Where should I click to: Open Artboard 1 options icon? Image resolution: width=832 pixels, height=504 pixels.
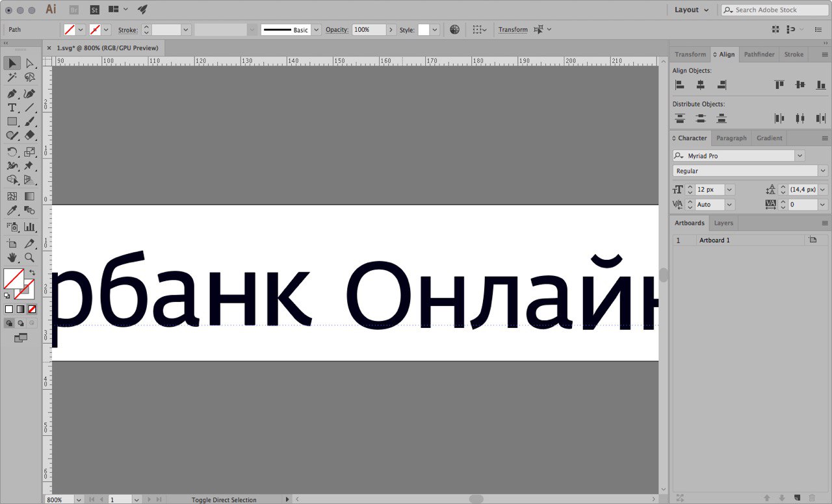click(812, 240)
